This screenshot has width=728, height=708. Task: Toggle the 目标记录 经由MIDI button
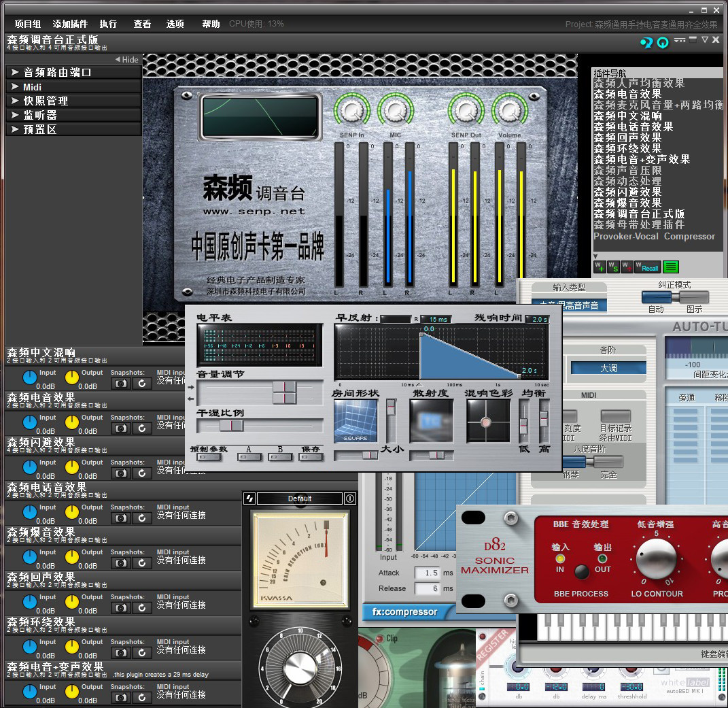pyautogui.click(x=616, y=416)
